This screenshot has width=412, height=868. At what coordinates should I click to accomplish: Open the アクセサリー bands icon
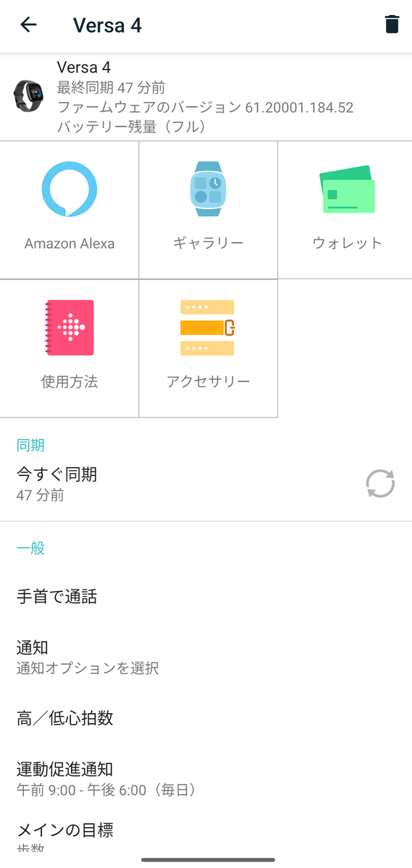click(208, 328)
